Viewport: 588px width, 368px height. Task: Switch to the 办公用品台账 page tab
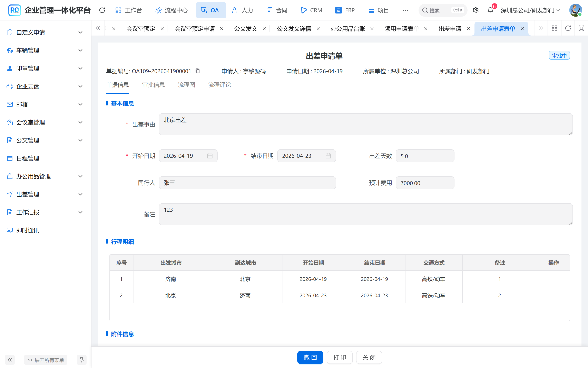pyautogui.click(x=348, y=29)
